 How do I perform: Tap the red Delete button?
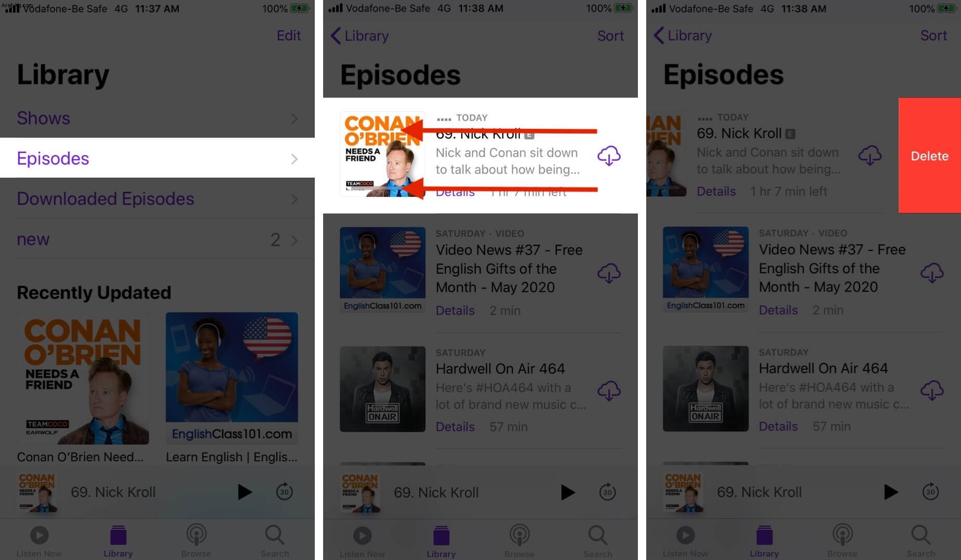pos(929,155)
